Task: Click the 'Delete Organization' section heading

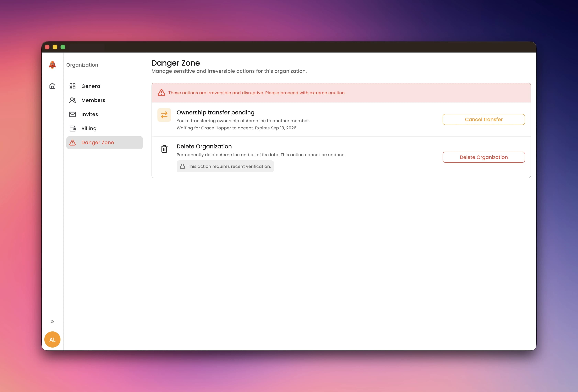Action: pos(204,147)
